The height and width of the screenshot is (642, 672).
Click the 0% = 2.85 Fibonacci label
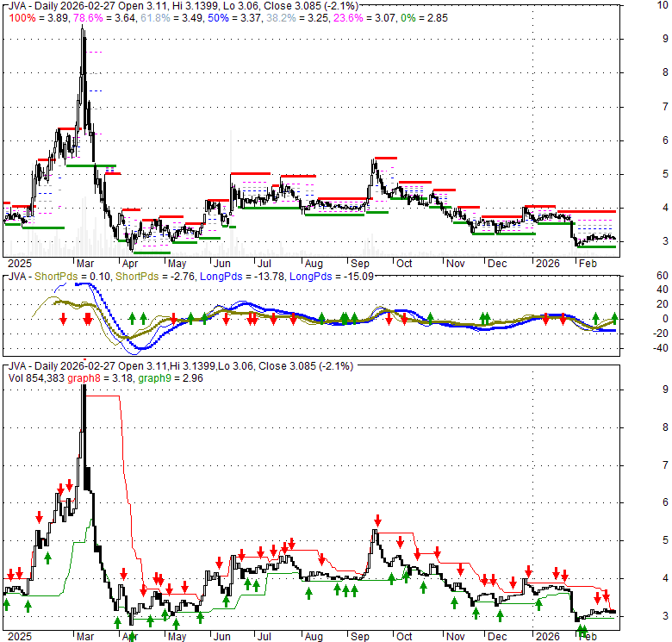[424, 18]
